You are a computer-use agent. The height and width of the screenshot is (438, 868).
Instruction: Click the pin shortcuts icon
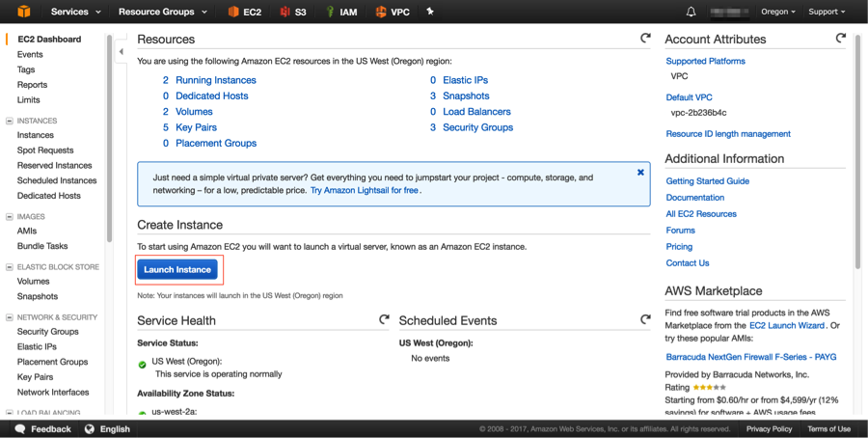(430, 12)
